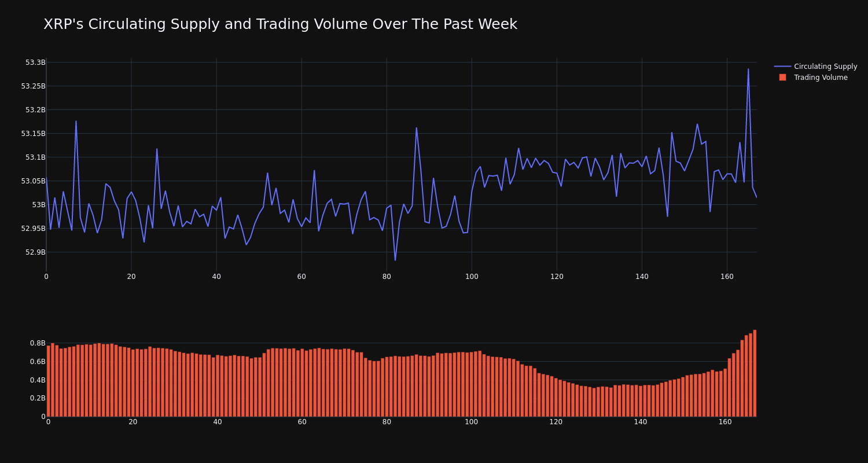Click the supply spike near x equals 7
868x463 pixels.
pos(76,122)
